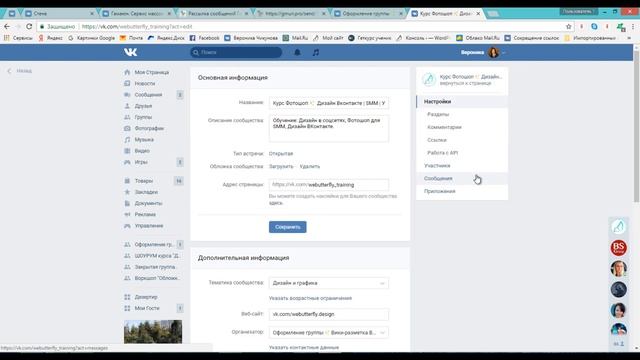Open the music player note icon
This screenshot has height=360, width=640.
coord(316,52)
